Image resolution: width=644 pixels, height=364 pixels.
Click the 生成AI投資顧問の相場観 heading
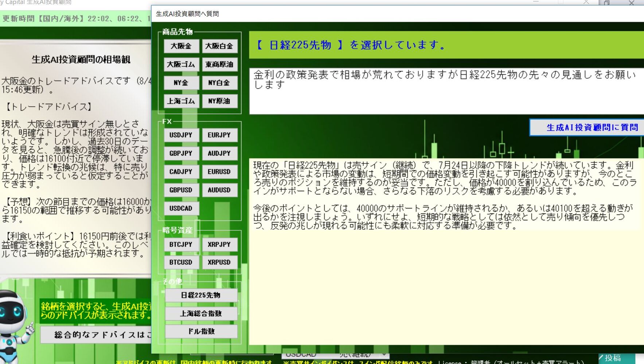(x=81, y=59)
